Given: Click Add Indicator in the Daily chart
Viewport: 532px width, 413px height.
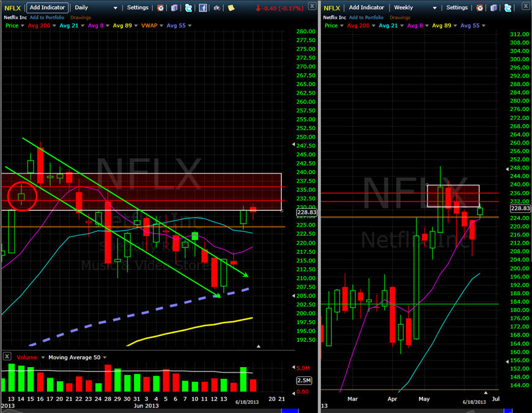Looking at the screenshot, I should coord(47,7).
